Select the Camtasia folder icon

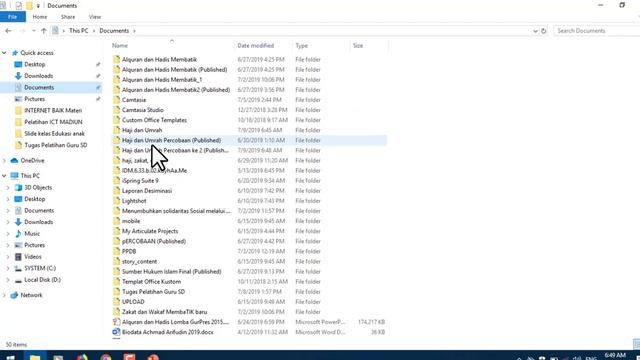[116, 100]
